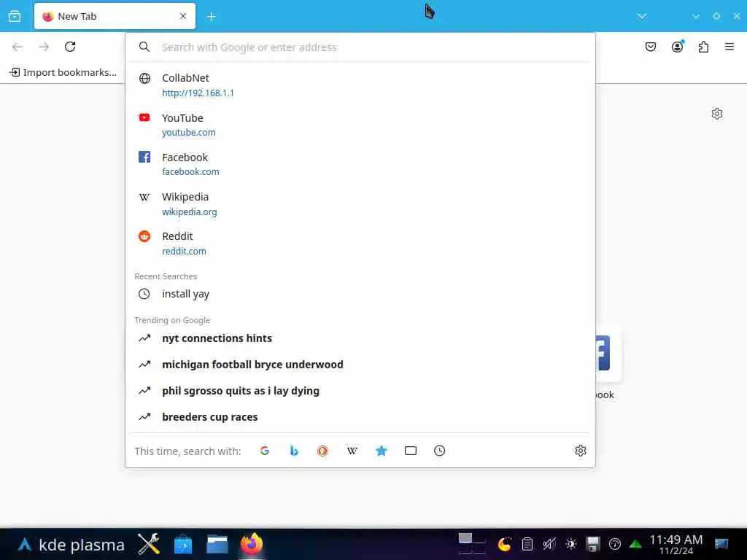Open the Firefox account icon

coord(678,47)
